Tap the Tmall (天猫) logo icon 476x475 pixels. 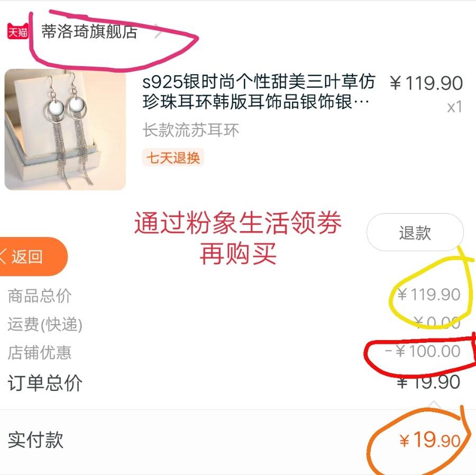pos(18,31)
